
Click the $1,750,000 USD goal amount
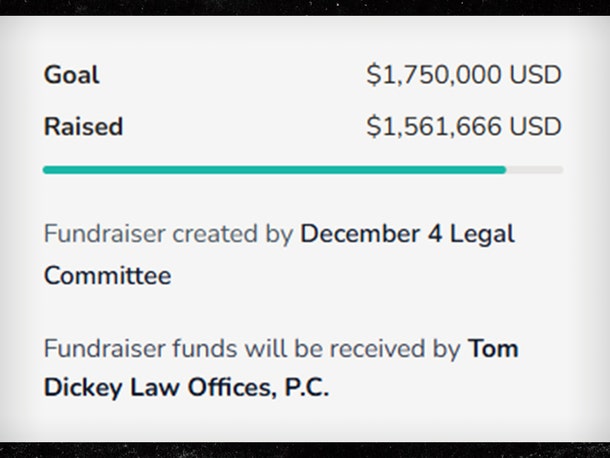464,74
